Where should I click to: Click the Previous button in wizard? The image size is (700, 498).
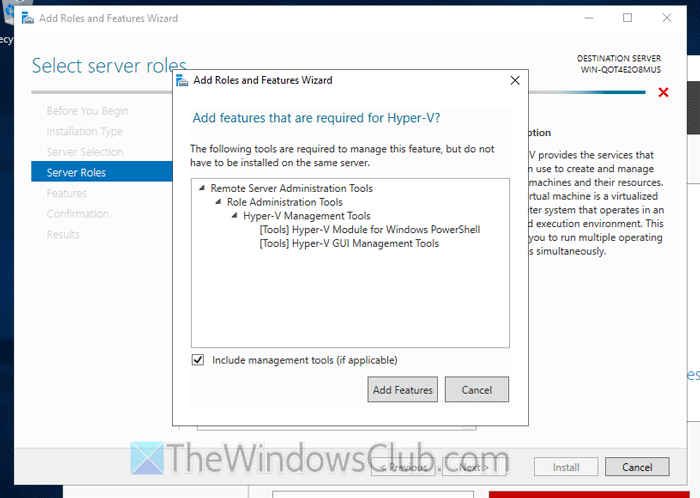click(x=403, y=467)
